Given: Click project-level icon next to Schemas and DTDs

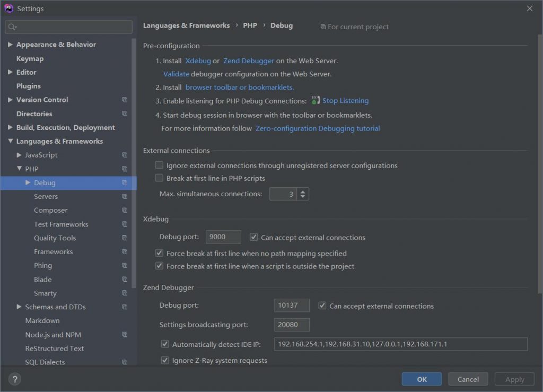Looking at the screenshot, I should coord(125,307).
